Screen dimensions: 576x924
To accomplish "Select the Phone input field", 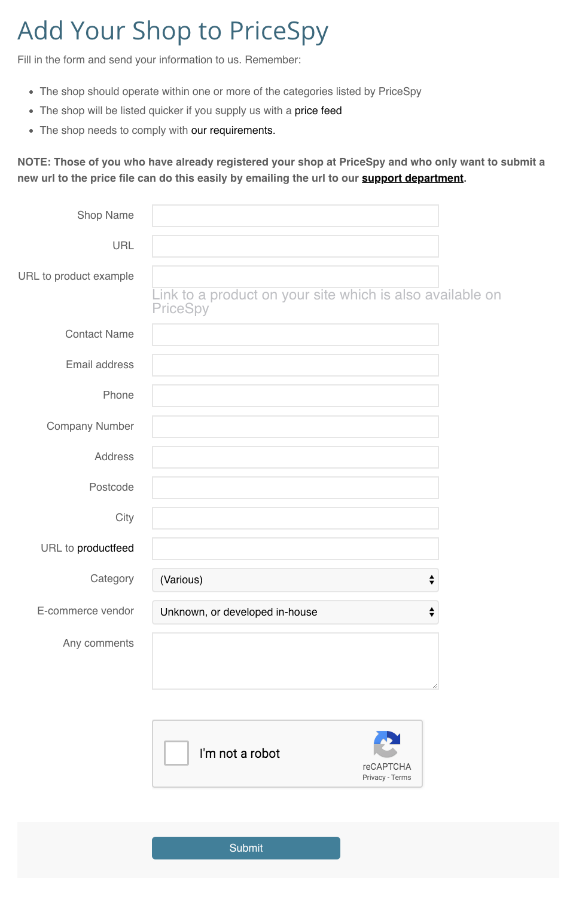I will (295, 396).
